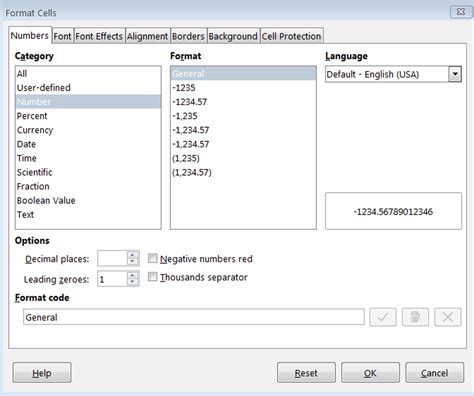This screenshot has height=396, width=474.
Task: Select the Number category
Action: [x=88, y=101]
